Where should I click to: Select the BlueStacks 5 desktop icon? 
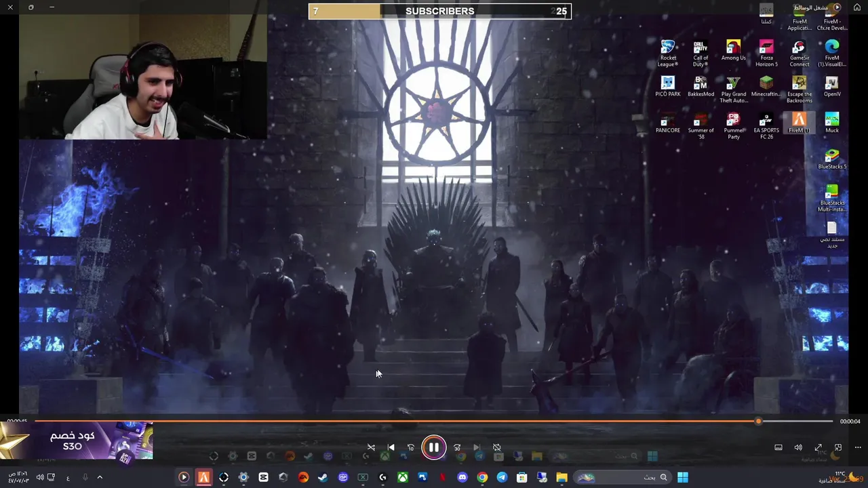point(832,159)
